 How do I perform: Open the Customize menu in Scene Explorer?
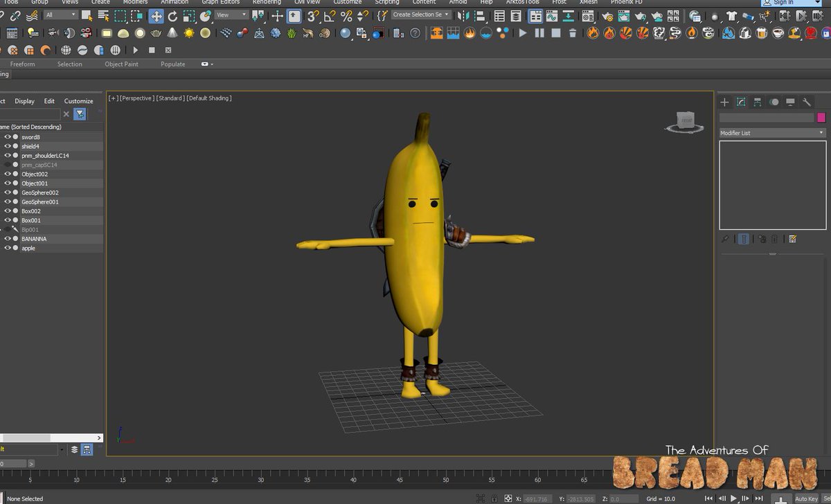coord(78,101)
